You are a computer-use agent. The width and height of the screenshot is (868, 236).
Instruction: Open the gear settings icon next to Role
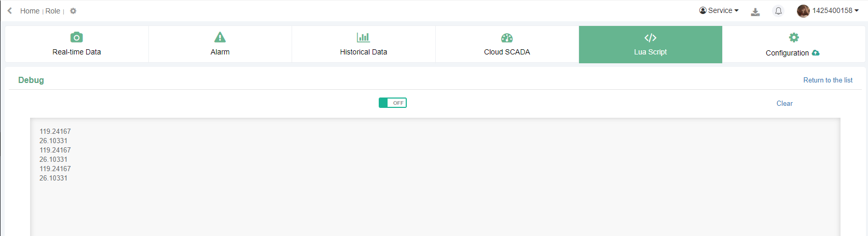click(x=73, y=11)
